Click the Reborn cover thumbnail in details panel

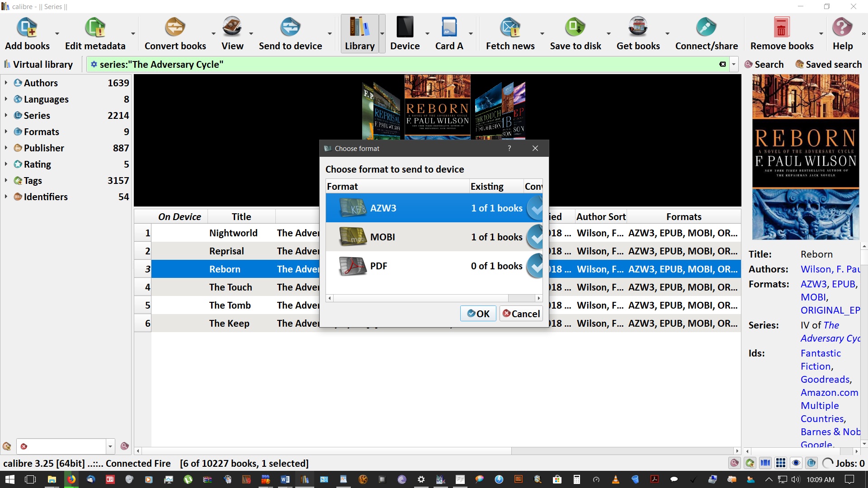point(806,157)
